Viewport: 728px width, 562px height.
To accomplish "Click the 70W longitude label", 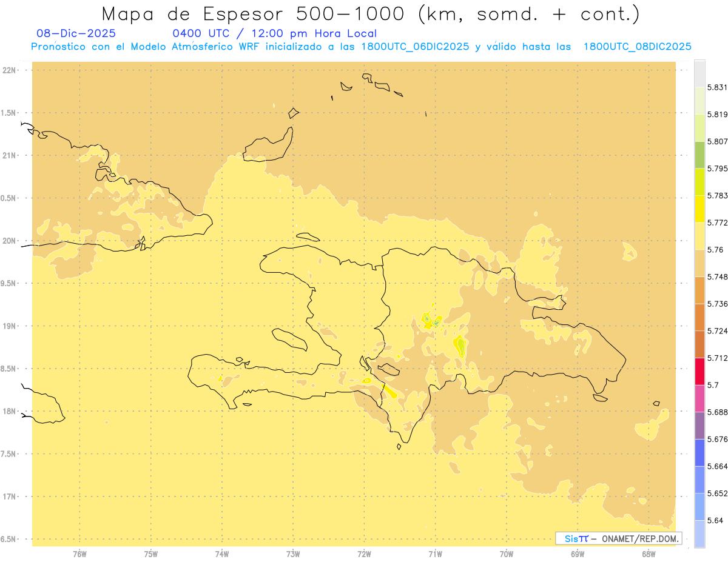I will click(507, 554).
